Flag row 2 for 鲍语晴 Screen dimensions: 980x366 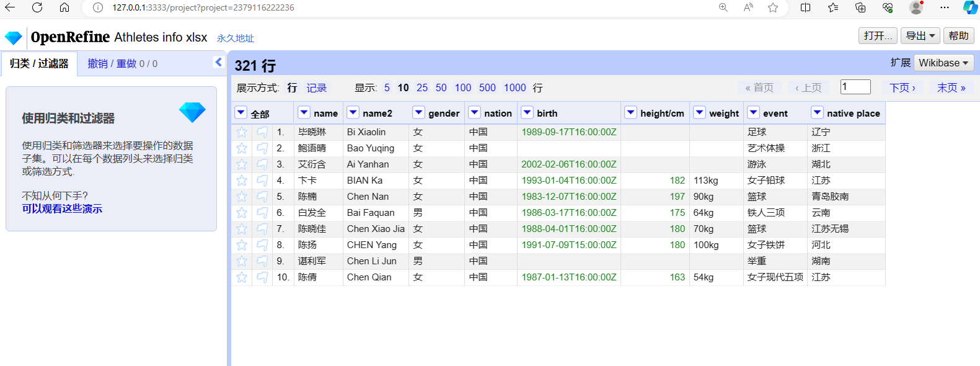[262, 148]
